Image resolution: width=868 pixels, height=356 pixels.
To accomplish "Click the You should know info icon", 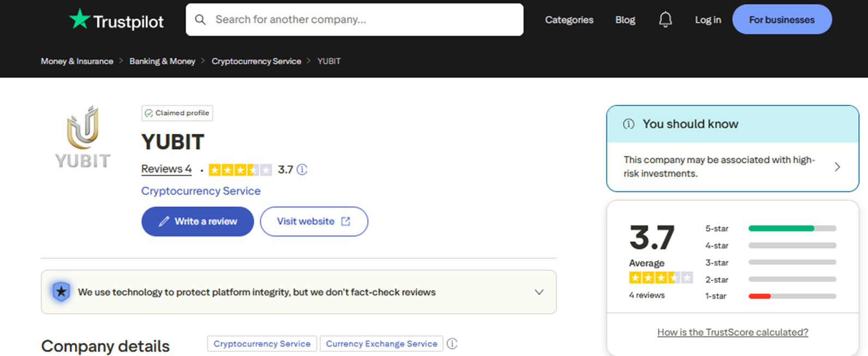I will tap(628, 124).
